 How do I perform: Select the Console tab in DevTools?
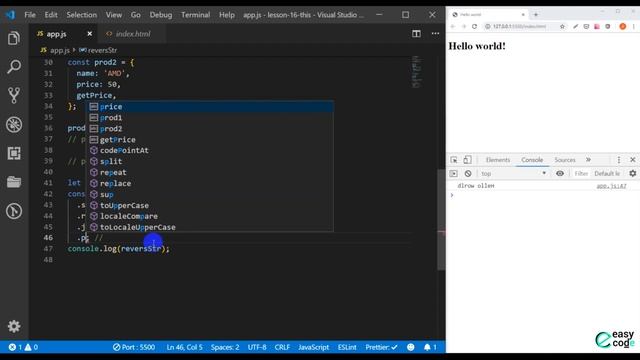[x=532, y=160]
